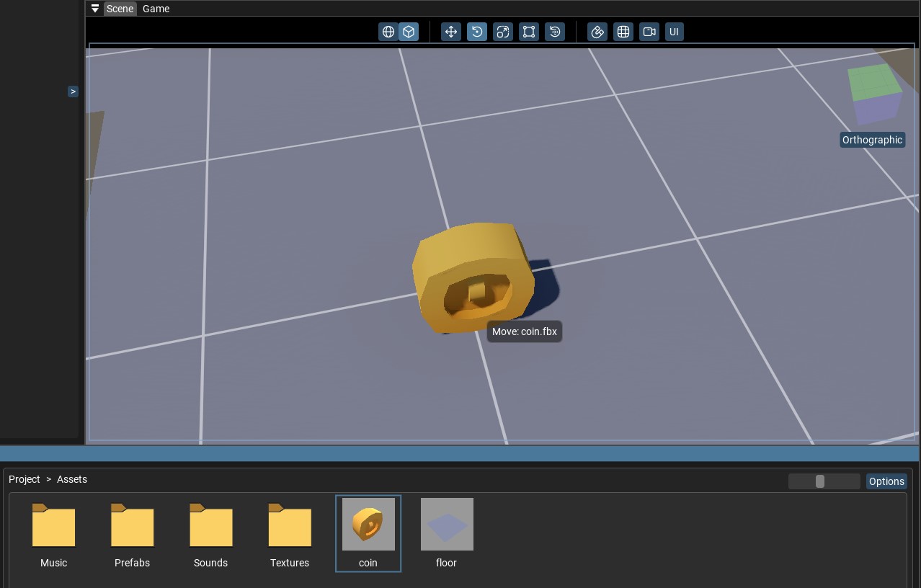Select the Scale tool
The height and width of the screenshot is (588, 921).
point(503,32)
